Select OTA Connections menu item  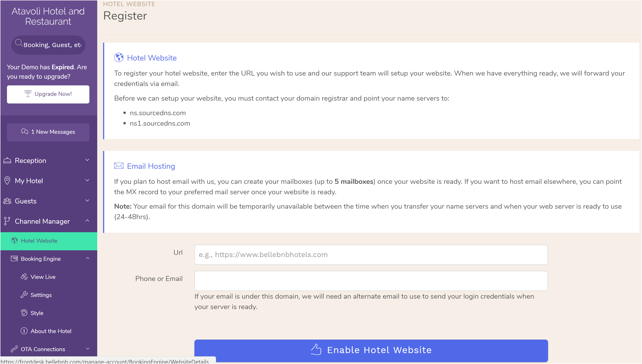tap(44, 349)
